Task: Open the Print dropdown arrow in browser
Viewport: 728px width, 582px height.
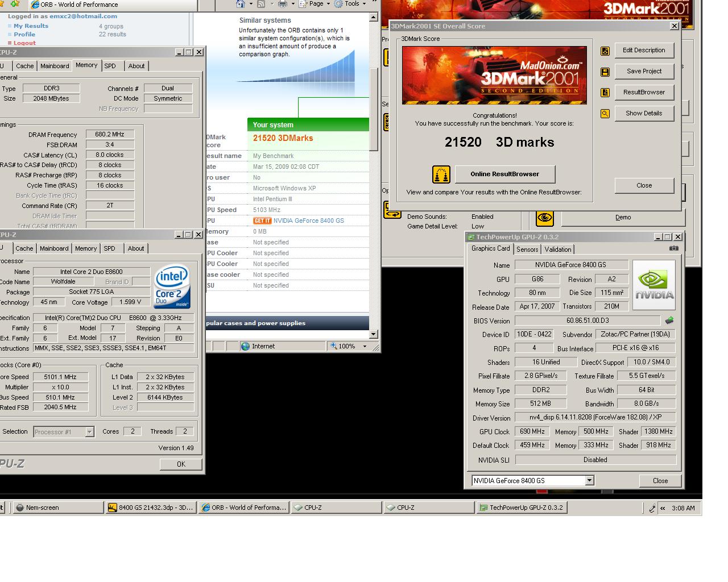Action: tap(292, 4)
